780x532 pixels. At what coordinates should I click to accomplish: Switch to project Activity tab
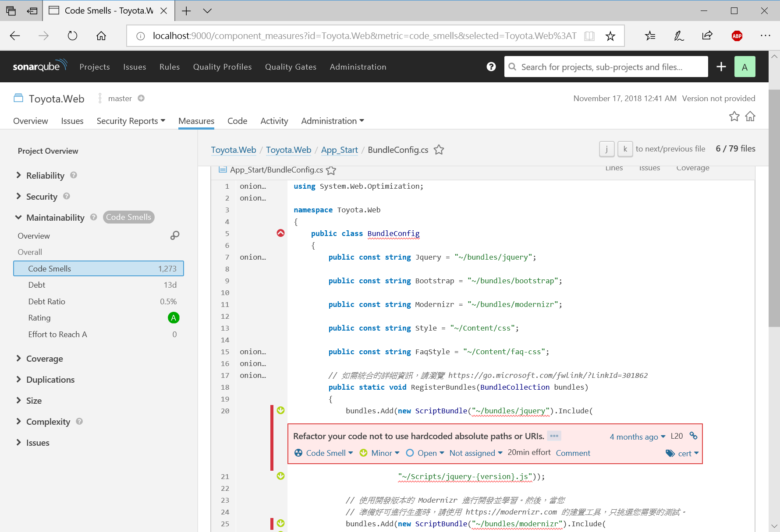274,120
